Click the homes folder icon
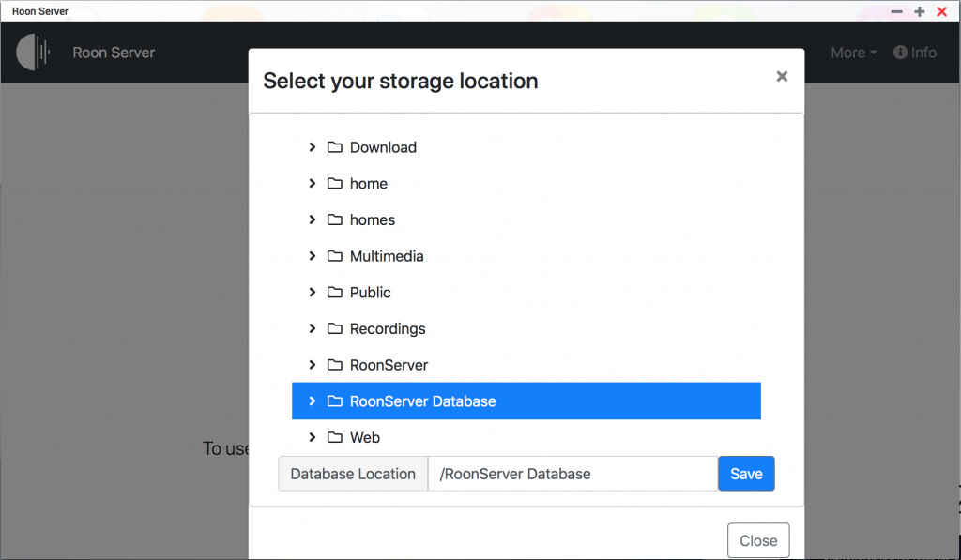This screenshot has width=961, height=560. pyautogui.click(x=334, y=219)
